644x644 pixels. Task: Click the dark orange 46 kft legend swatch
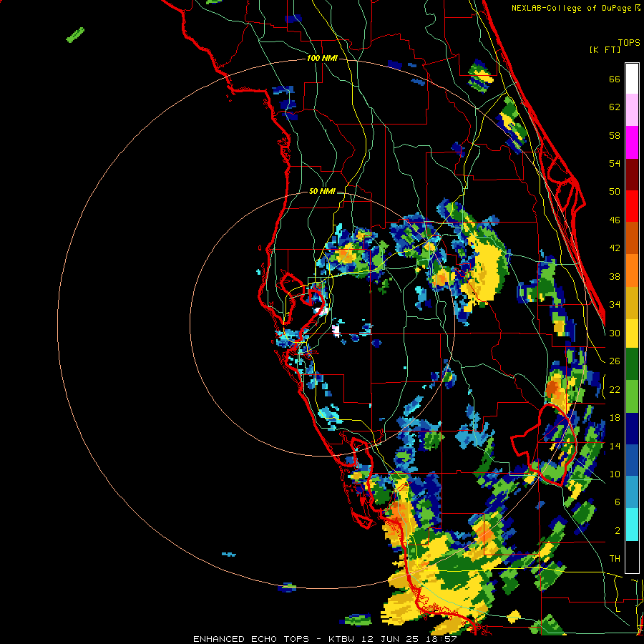632,238
